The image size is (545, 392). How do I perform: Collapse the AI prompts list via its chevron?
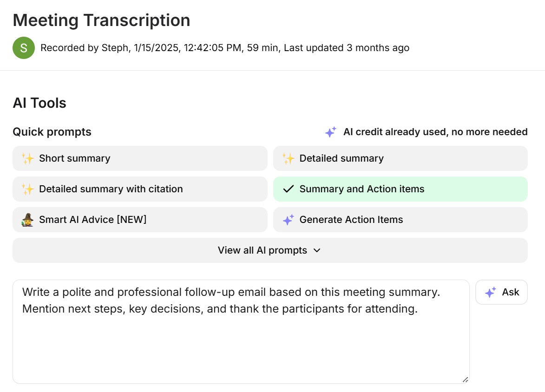[317, 250]
